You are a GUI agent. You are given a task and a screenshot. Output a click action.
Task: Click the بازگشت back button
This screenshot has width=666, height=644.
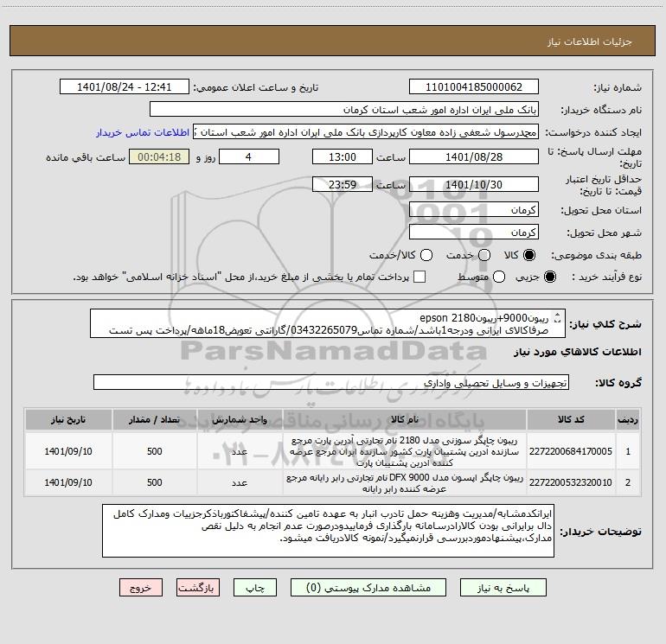tap(198, 588)
